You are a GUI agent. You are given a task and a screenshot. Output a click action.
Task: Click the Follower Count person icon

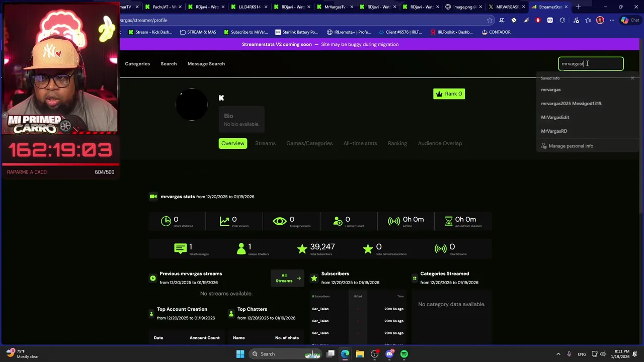pyautogui.click(x=338, y=221)
